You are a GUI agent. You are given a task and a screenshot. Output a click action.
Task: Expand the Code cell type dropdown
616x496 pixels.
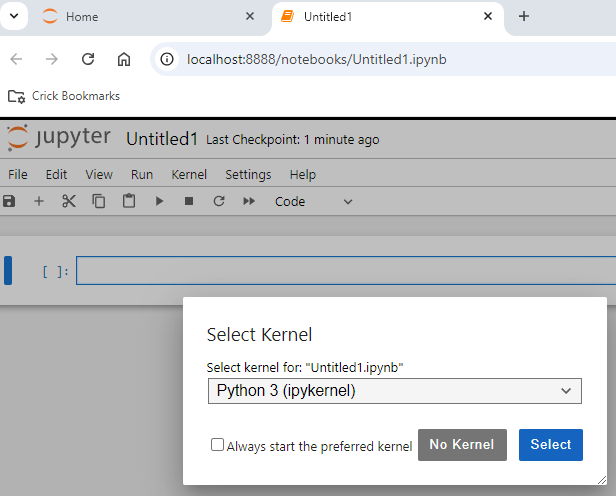click(x=314, y=201)
